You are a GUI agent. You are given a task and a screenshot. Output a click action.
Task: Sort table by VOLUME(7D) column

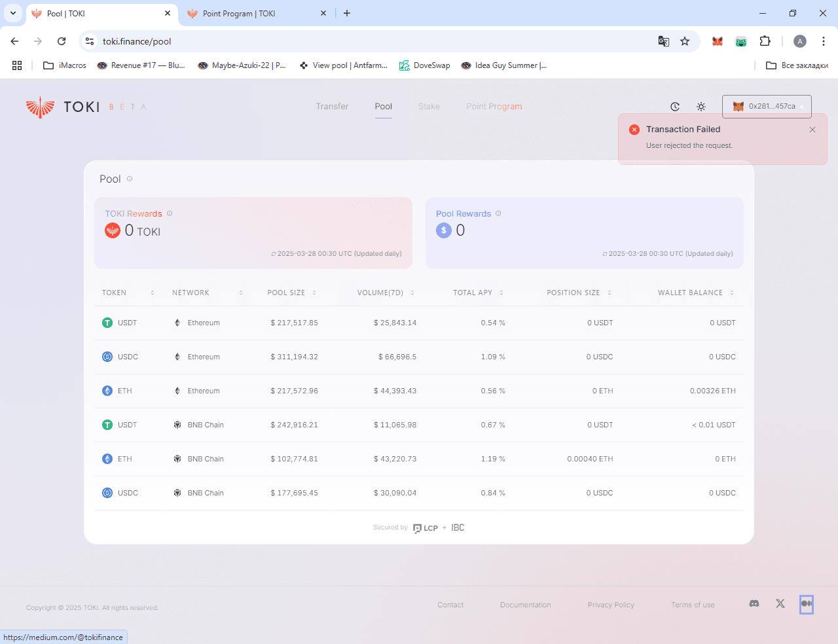(x=386, y=293)
